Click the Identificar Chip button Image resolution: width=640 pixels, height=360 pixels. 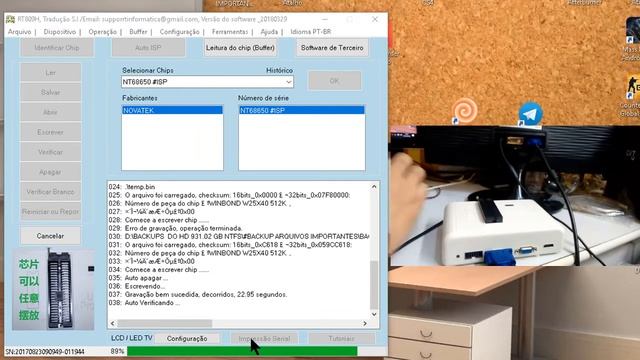coord(57,48)
